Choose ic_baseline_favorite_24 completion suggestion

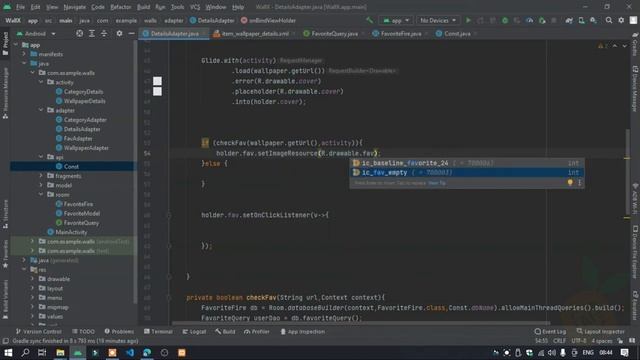467,163
